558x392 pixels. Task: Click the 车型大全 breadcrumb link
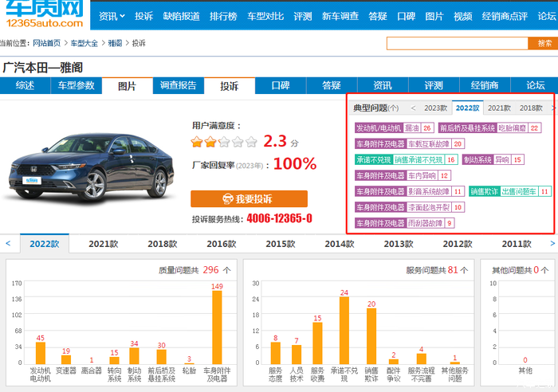84,43
